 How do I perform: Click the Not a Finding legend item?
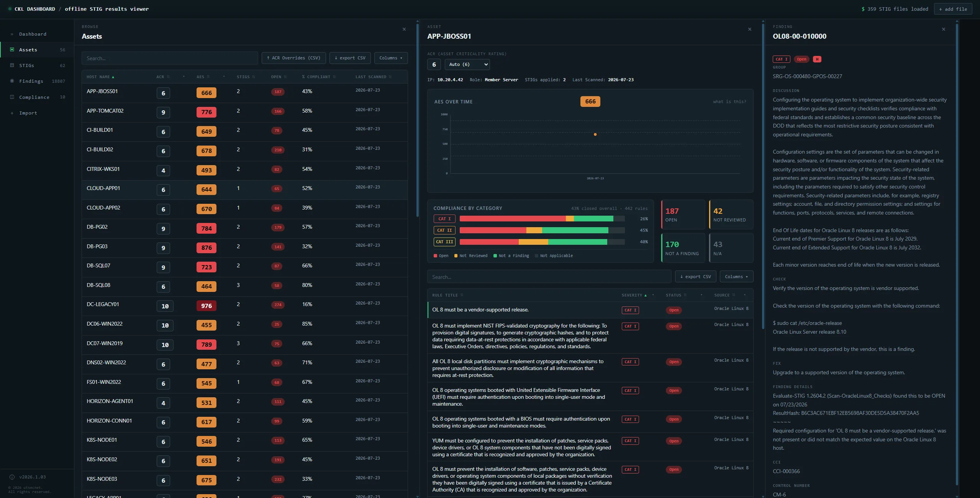point(511,256)
